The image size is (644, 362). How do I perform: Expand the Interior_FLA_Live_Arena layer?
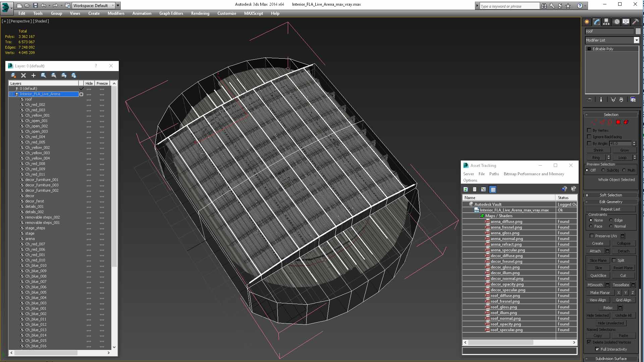(12, 94)
